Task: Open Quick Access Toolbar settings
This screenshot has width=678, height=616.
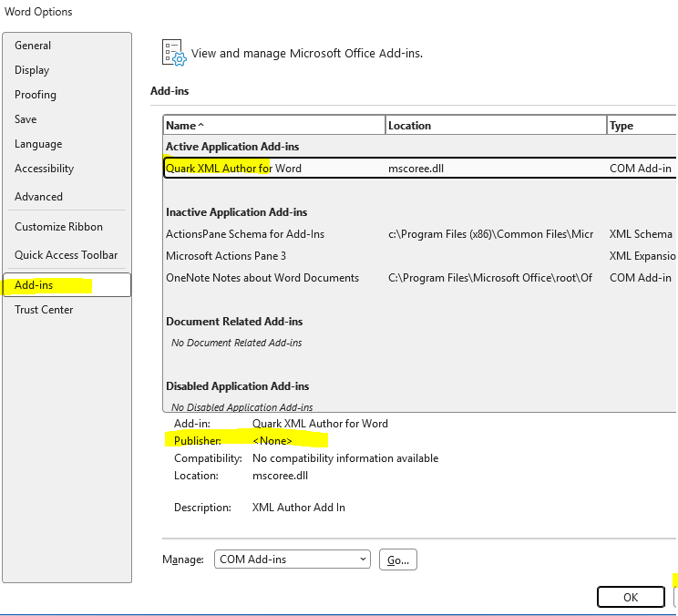Action: tap(67, 255)
